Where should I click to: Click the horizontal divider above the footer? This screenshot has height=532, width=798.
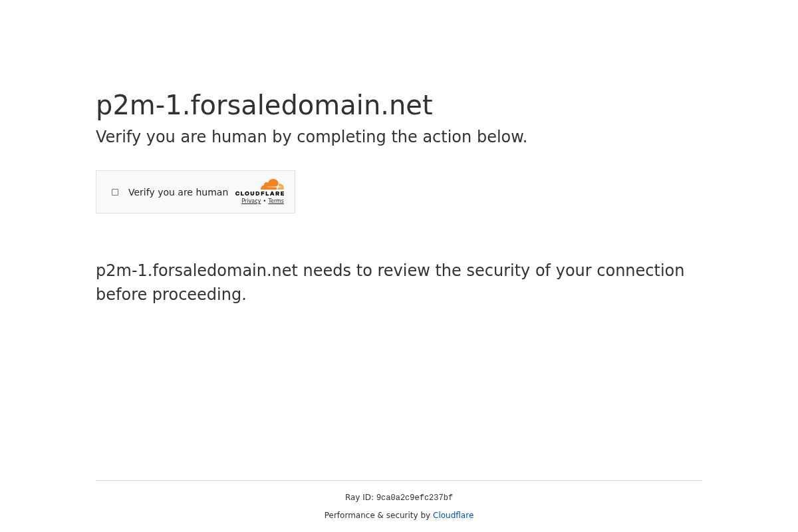[x=399, y=479]
